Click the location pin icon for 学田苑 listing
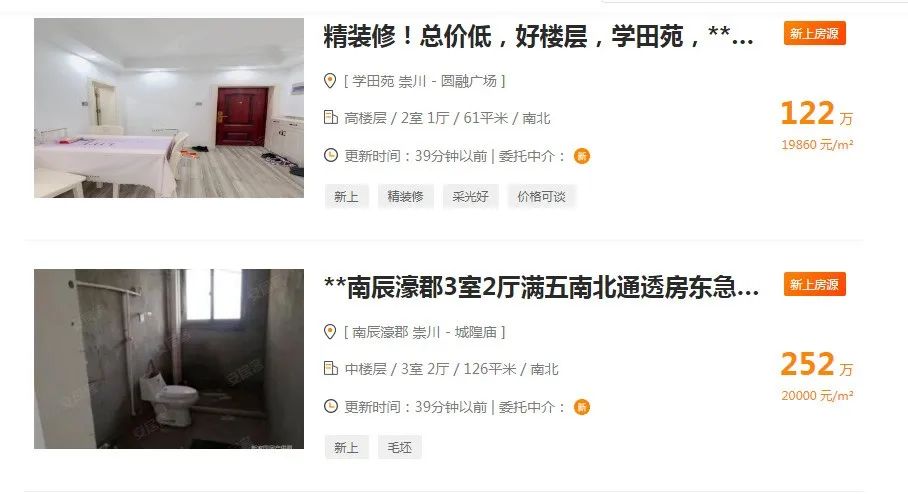Screen dimensions: 908x494 pyautogui.click(x=330, y=81)
